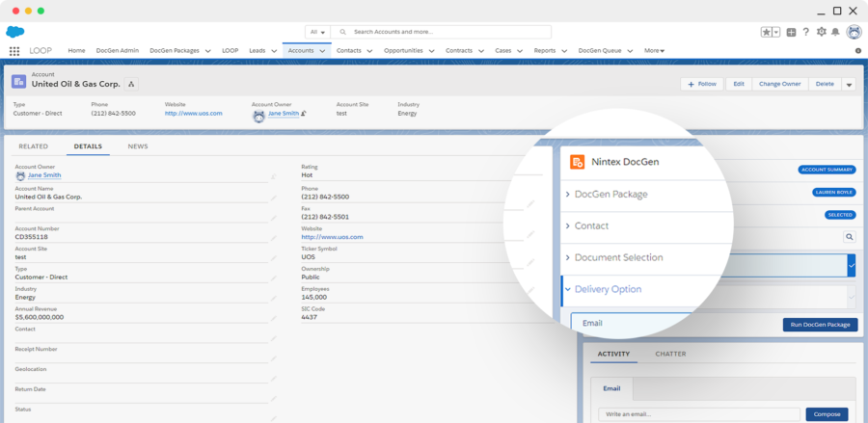Open the Reports tab
Image resolution: width=868 pixels, height=423 pixels.
(x=545, y=51)
